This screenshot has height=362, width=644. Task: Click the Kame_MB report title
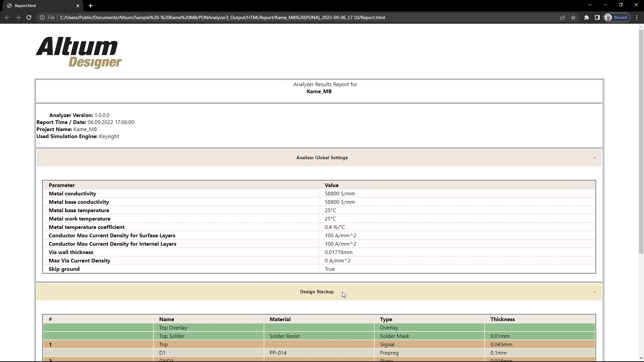click(319, 91)
